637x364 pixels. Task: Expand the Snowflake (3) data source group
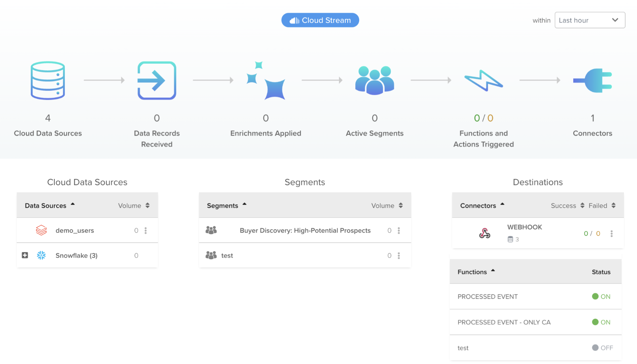pos(25,255)
